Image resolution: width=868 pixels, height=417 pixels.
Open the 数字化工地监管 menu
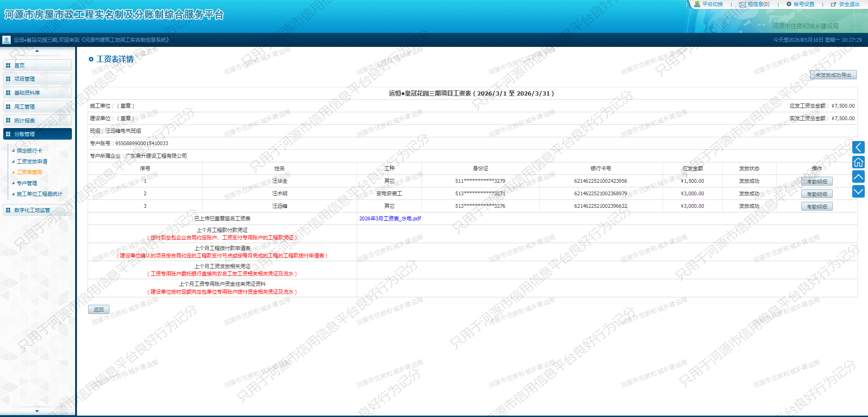point(38,210)
